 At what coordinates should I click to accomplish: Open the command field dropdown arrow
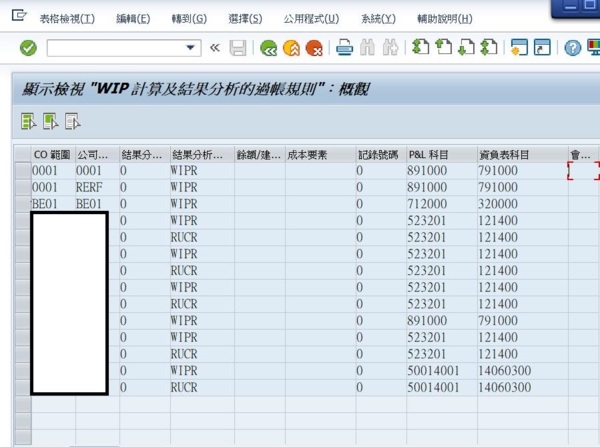coord(192,48)
